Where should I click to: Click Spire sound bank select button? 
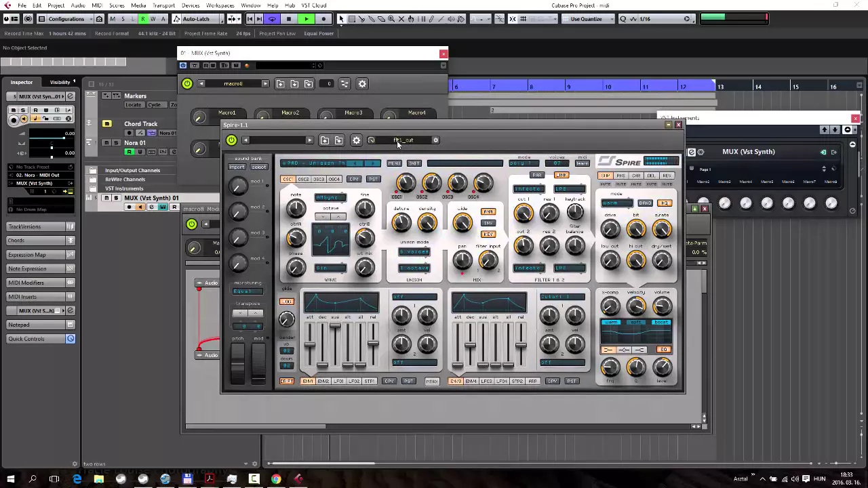(258, 167)
